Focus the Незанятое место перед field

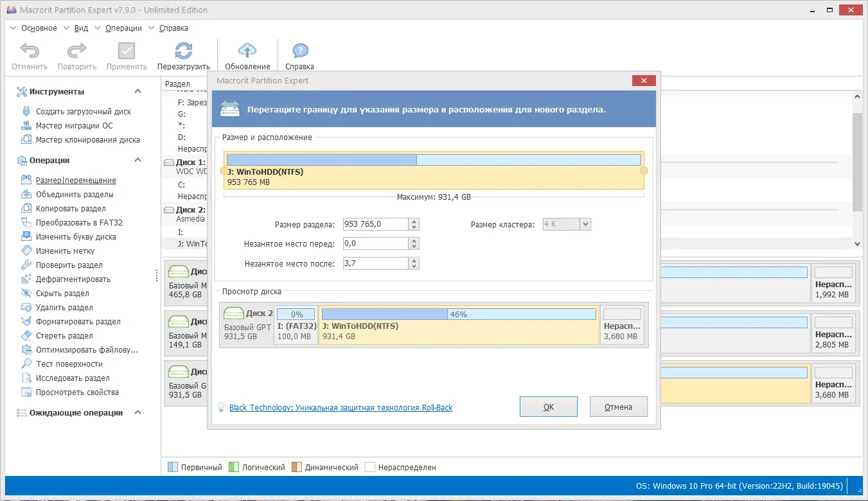[x=376, y=243]
